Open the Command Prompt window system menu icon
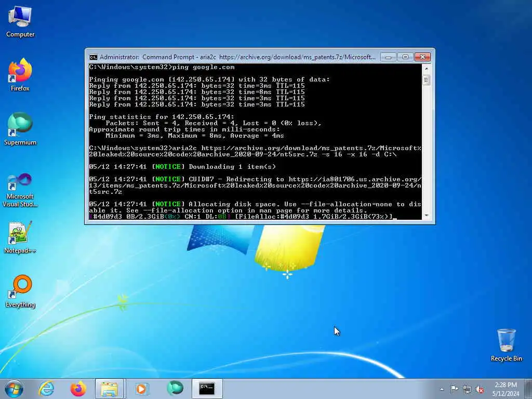The image size is (532, 399). pos(93,57)
